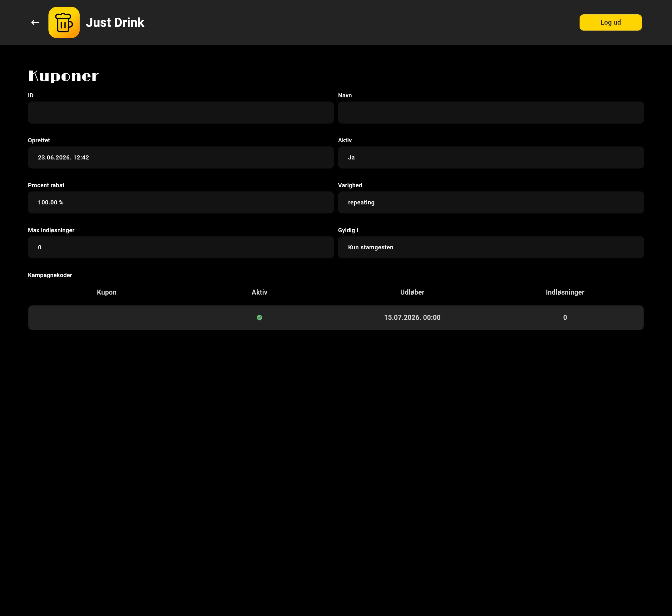
Task: Click the Just Drink title text
Action: (x=115, y=22)
